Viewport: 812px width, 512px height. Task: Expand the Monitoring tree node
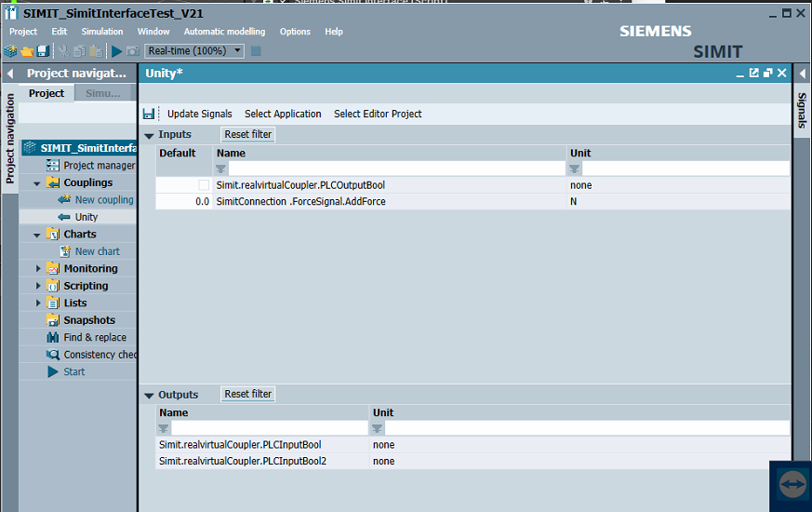38,269
